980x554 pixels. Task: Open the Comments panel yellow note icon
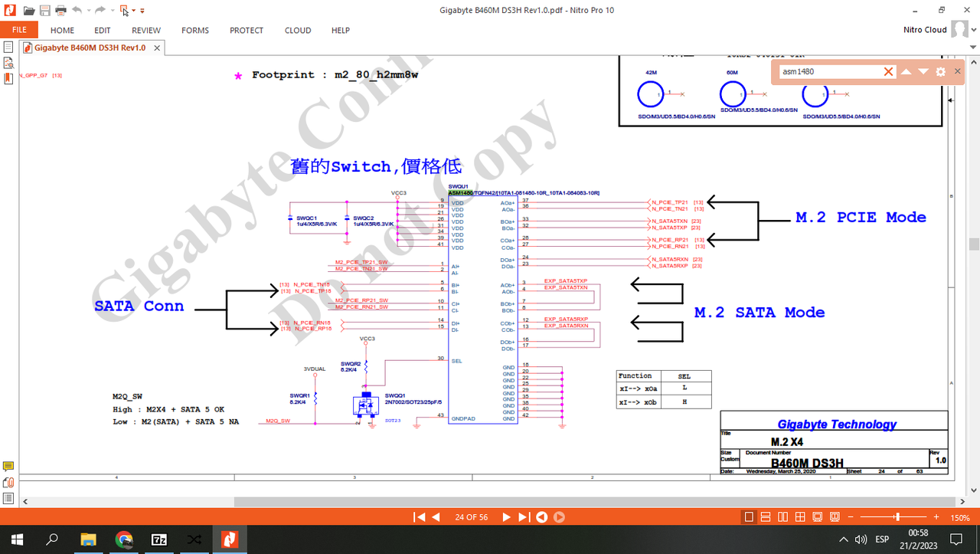click(x=8, y=467)
